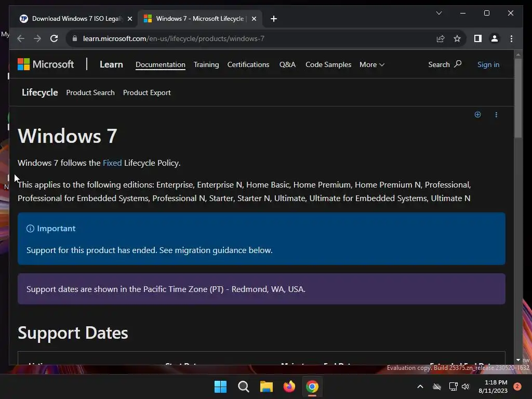Open the notification badge
This screenshot has height=399, width=532.
point(517,387)
